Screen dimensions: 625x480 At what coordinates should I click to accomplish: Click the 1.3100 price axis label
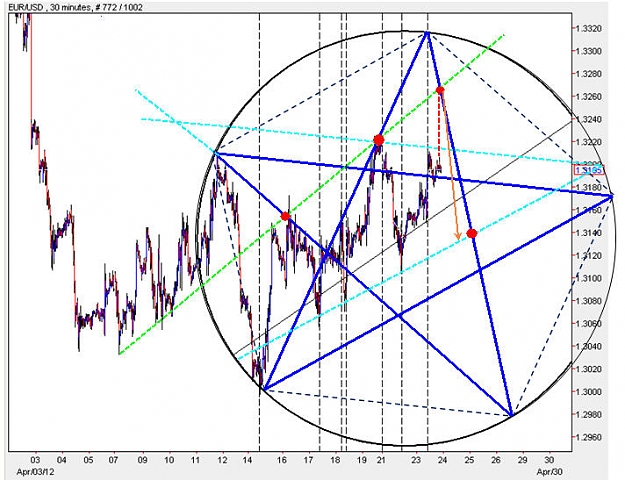[590, 279]
